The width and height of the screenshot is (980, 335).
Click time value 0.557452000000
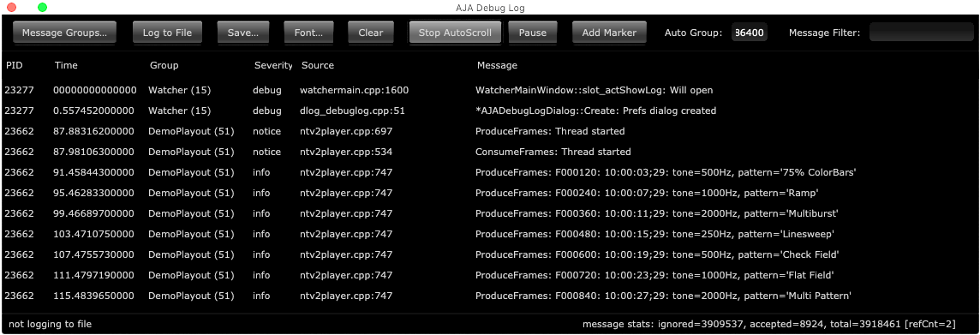[93, 111]
